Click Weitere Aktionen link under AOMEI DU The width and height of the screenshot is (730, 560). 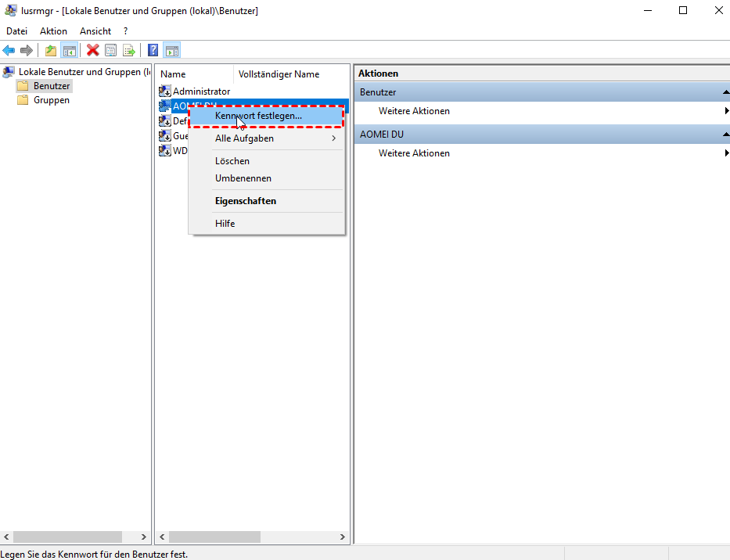[x=414, y=153]
